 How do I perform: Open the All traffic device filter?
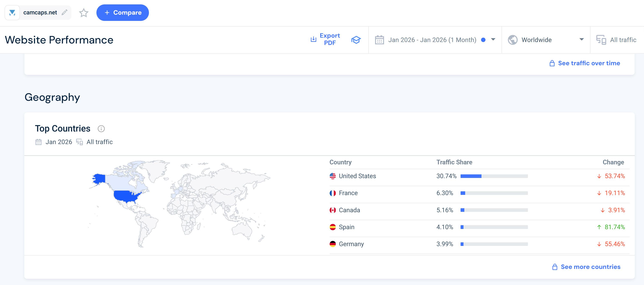[x=617, y=40]
